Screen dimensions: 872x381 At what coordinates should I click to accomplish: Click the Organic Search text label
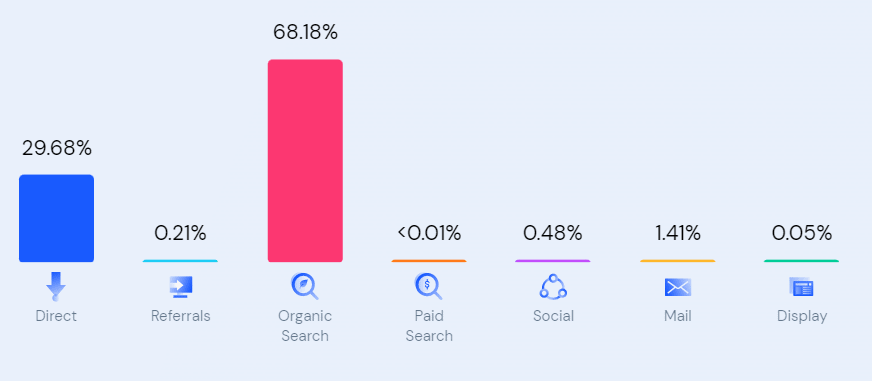click(x=305, y=326)
